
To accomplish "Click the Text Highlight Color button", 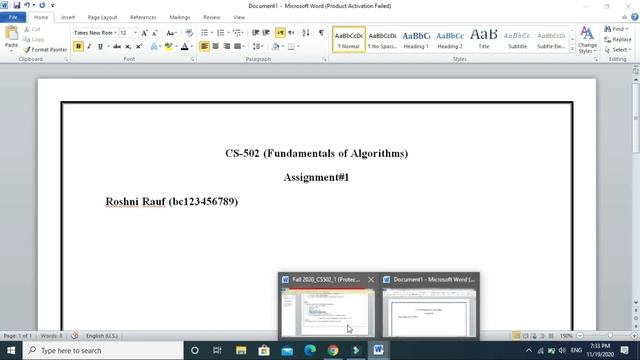I will [168, 46].
